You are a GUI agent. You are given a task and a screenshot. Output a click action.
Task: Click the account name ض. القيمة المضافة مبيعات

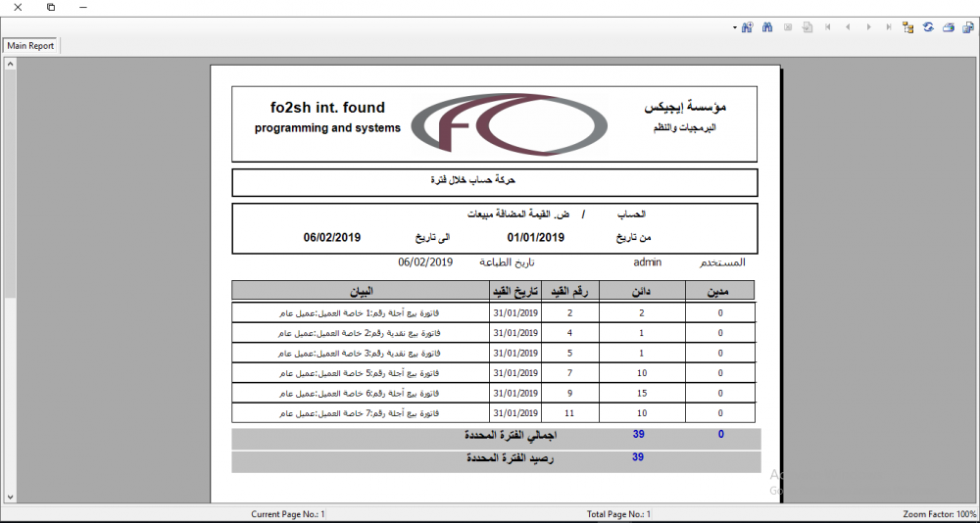pyautogui.click(x=517, y=214)
